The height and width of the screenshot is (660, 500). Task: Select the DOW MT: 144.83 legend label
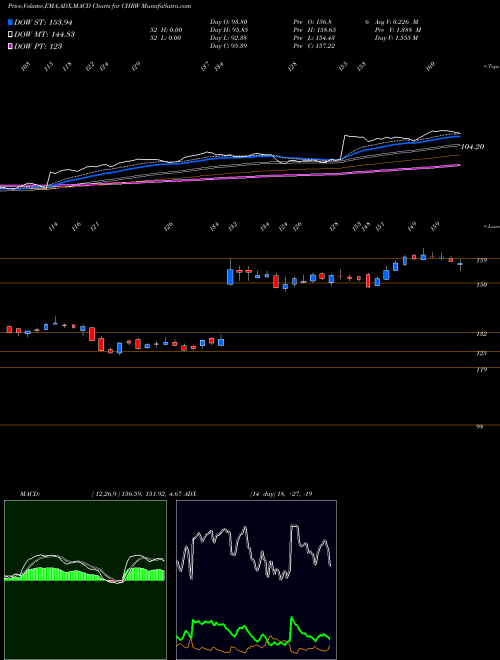[45, 35]
